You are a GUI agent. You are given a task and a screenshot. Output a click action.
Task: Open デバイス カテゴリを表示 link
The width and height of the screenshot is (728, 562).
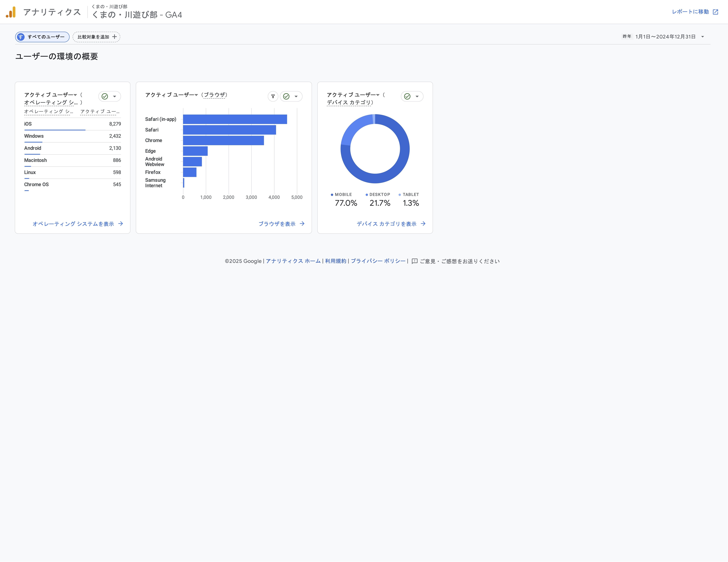pyautogui.click(x=391, y=224)
